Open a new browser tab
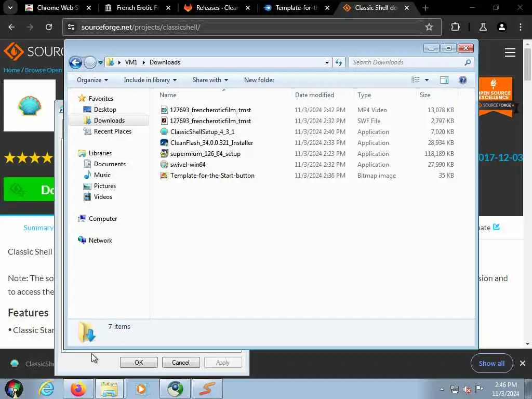This screenshot has height=399, width=532. click(x=425, y=7)
